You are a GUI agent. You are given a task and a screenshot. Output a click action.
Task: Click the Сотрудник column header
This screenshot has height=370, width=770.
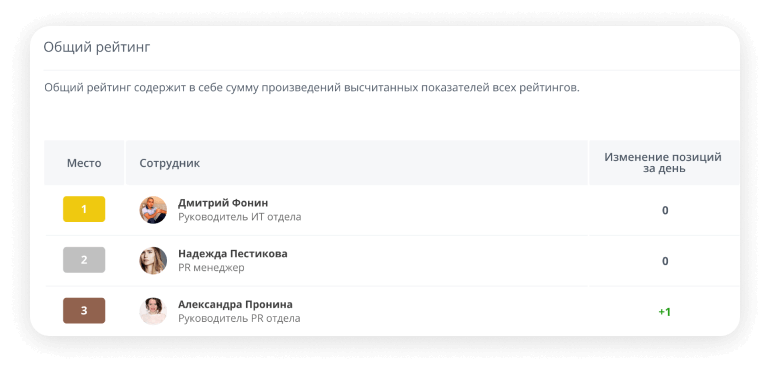[x=357, y=163]
